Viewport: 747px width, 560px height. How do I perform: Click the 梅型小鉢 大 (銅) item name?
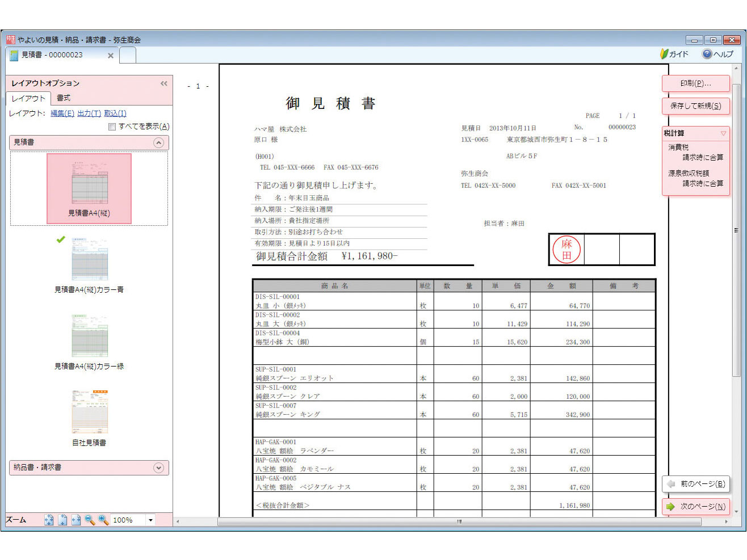[282, 342]
